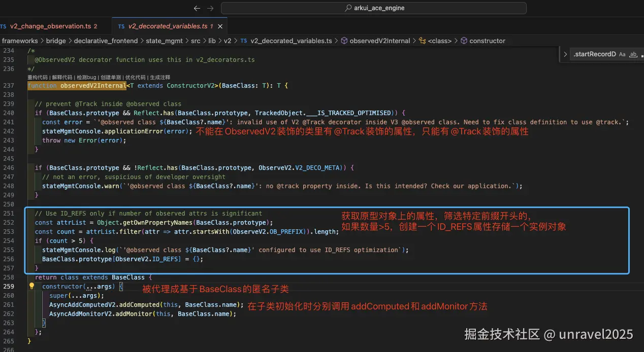Close the v2_decorated_variables.ts tab

point(220,26)
